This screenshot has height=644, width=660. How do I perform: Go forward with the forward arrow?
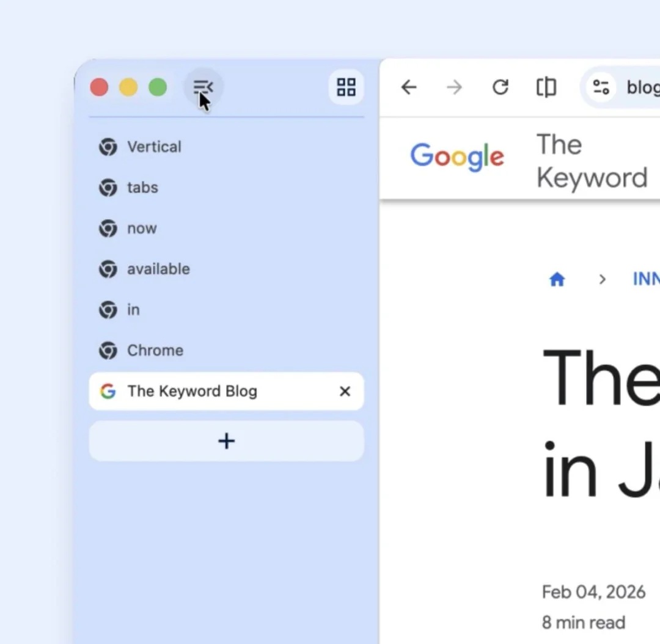click(x=454, y=87)
